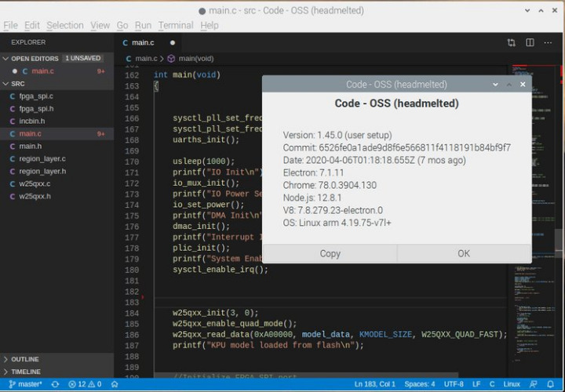Select main.c under Open Editors
565x392 pixels.
[57, 71]
